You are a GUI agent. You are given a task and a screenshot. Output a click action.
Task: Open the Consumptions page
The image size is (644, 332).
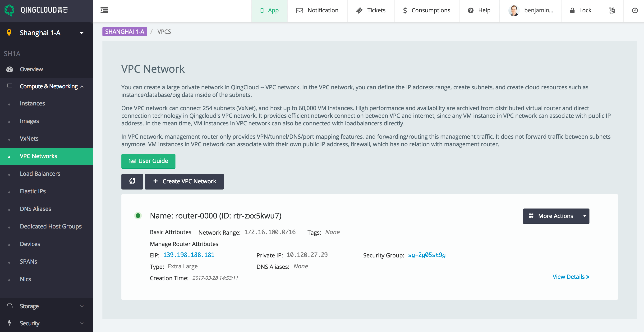coord(427,10)
